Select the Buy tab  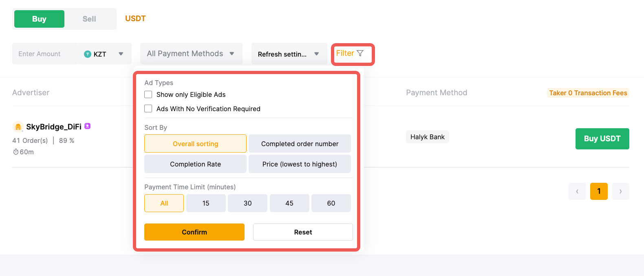39,19
